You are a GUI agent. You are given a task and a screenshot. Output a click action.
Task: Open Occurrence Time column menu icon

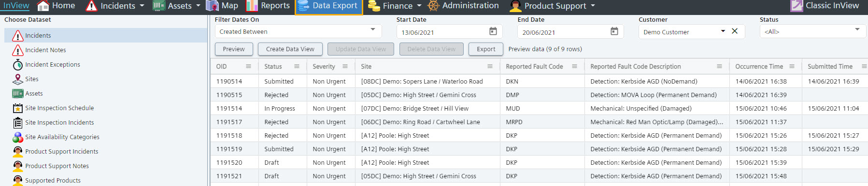(x=792, y=66)
